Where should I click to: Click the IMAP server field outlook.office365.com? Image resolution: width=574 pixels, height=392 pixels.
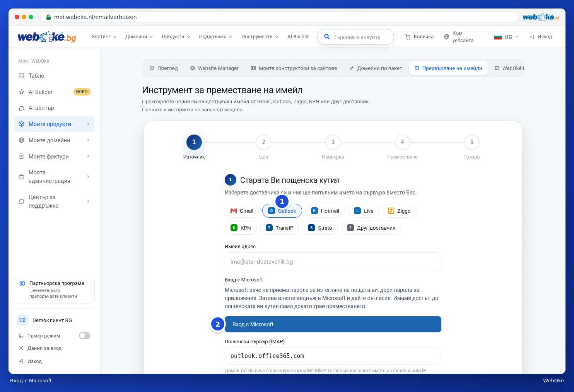pyautogui.click(x=333, y=356)
